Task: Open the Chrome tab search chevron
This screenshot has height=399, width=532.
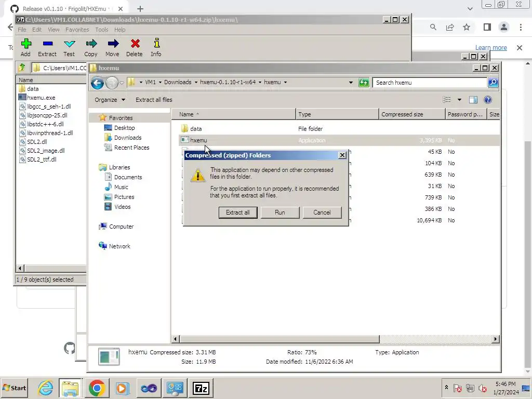Action: [470, 9]
